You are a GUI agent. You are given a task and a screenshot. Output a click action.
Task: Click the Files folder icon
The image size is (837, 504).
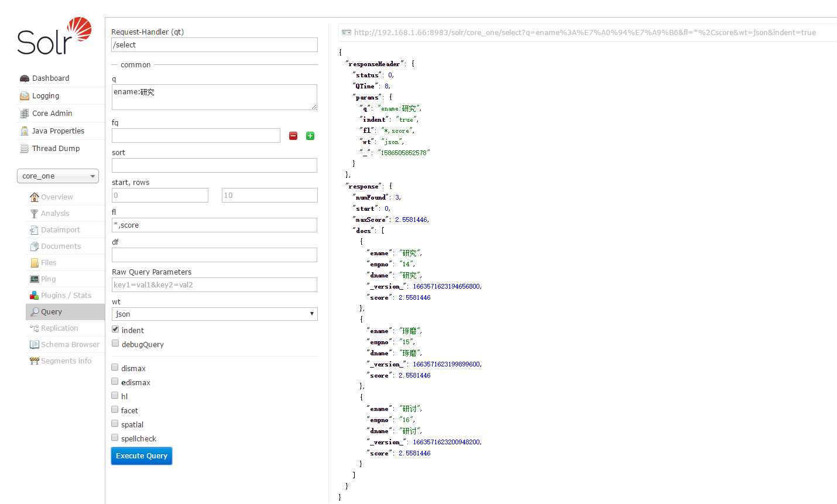click(35, 263)
